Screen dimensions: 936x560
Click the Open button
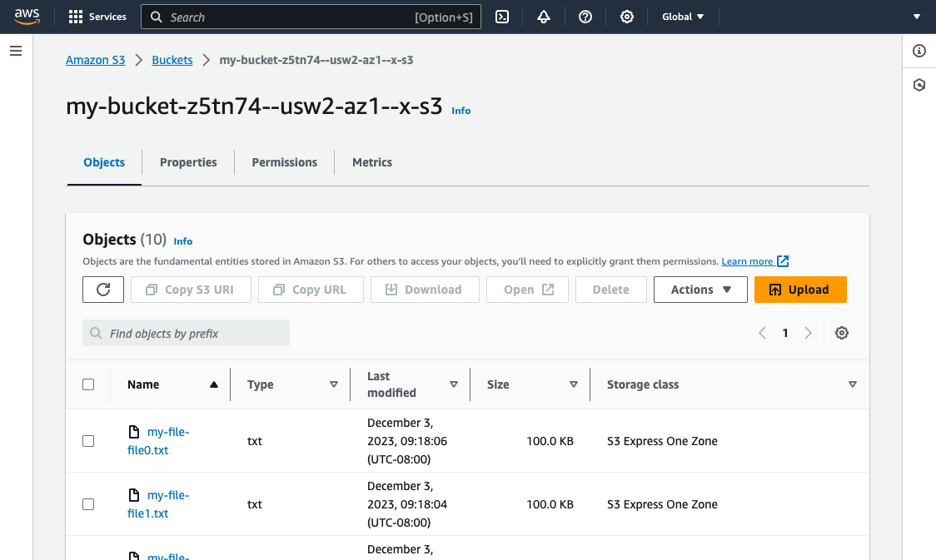pos(528,290)
